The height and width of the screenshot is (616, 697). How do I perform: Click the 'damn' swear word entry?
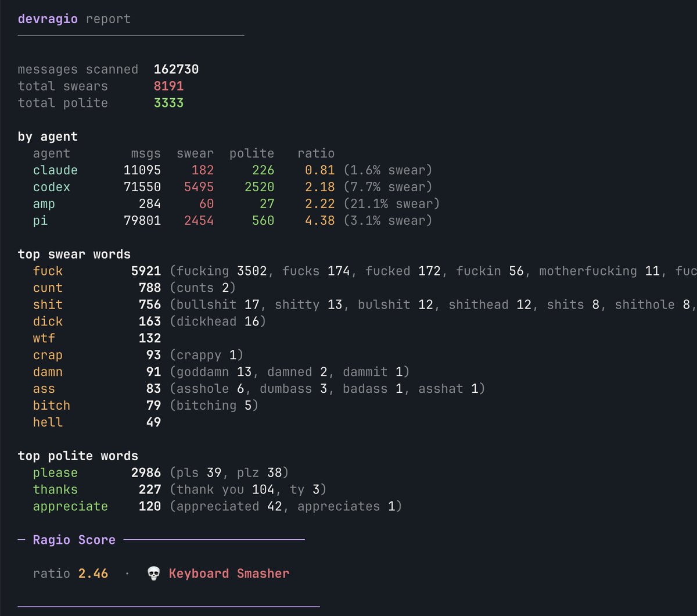(x=48, y=372)
